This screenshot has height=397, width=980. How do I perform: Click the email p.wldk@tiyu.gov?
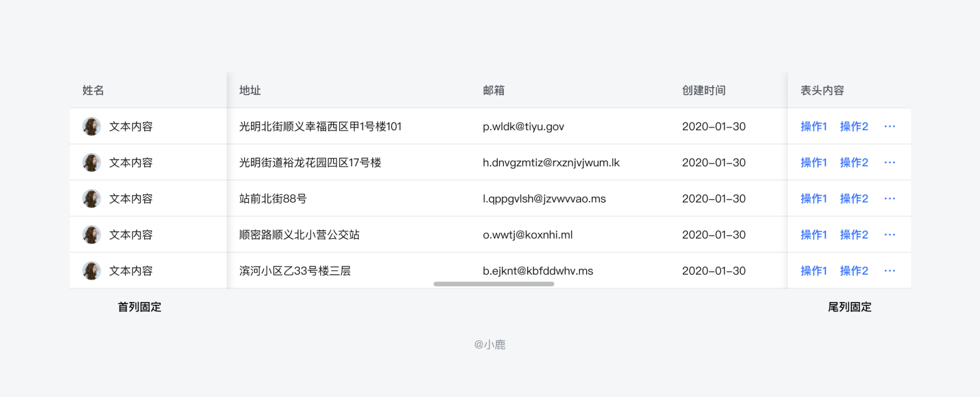click(523, 126)
